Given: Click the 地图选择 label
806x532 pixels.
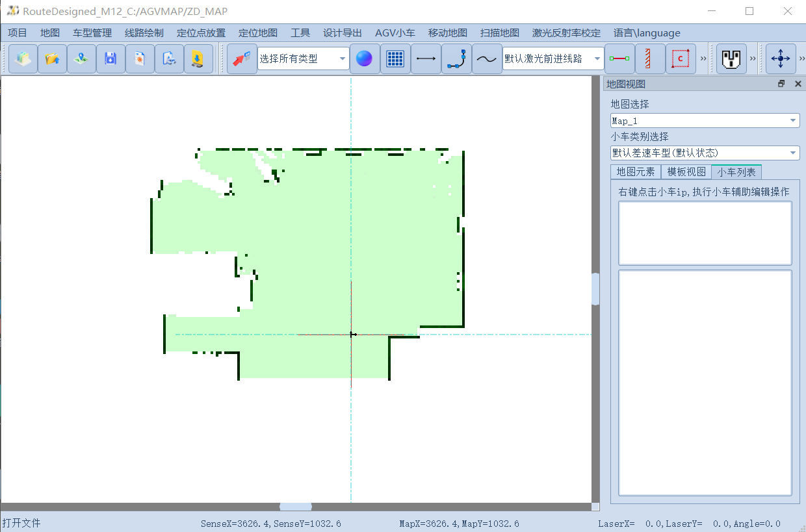Looking at the screenshot, I should 630,104.
